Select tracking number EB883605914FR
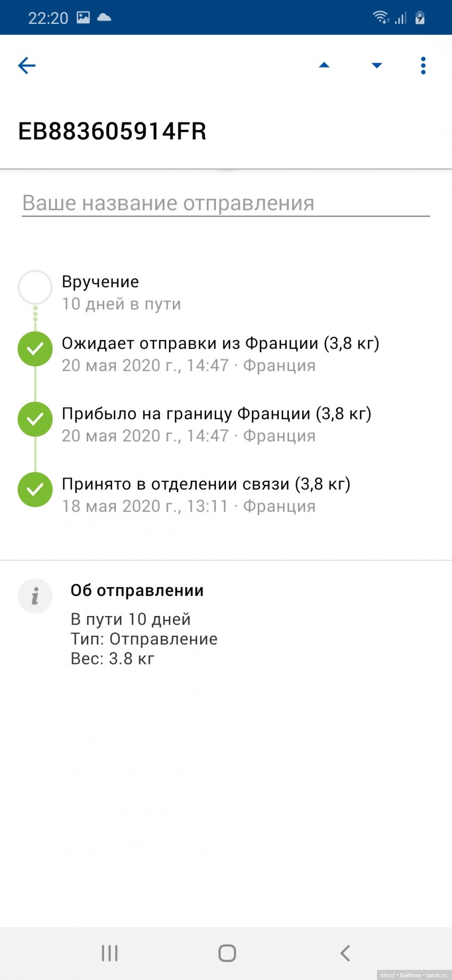 click(112, 131)
